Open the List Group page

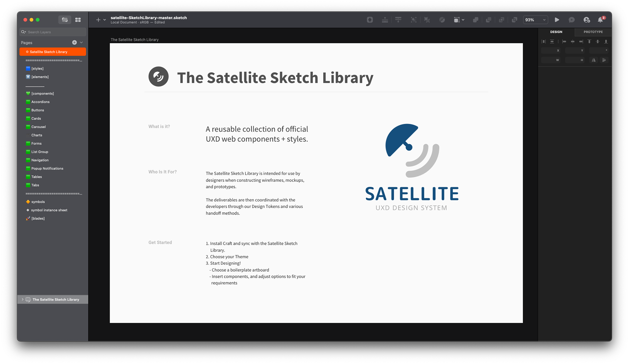[53, 152]
